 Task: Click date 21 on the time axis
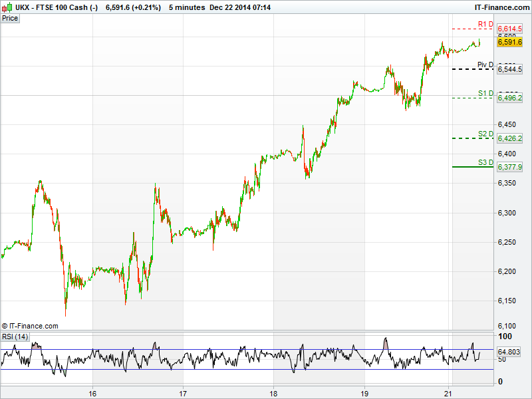coord(449,393)
